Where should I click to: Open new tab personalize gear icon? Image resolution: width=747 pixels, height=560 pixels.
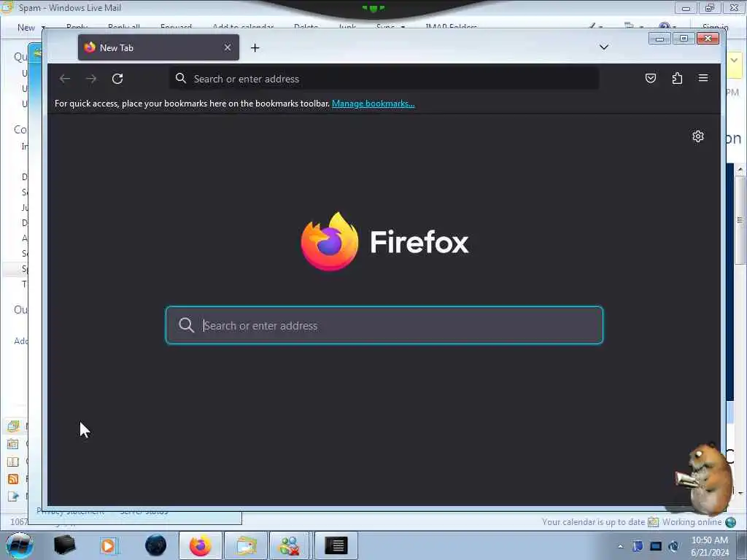pyautogui.click(x=698, y=136)
